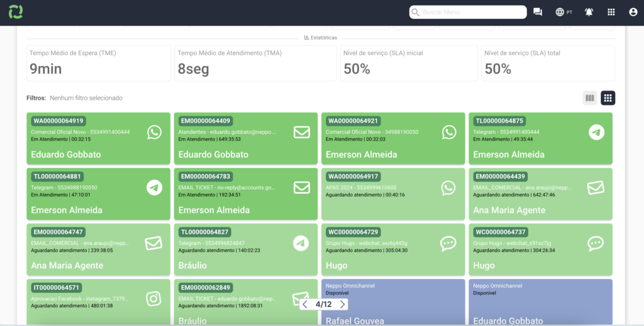Click Instagram icon on IT00000064571 card
644x326 pixels.
154,299
